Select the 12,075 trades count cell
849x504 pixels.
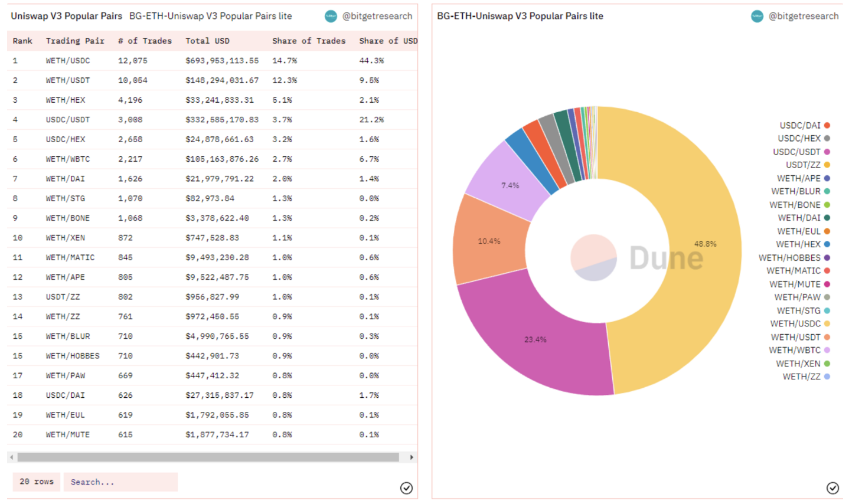click(133, 61)
